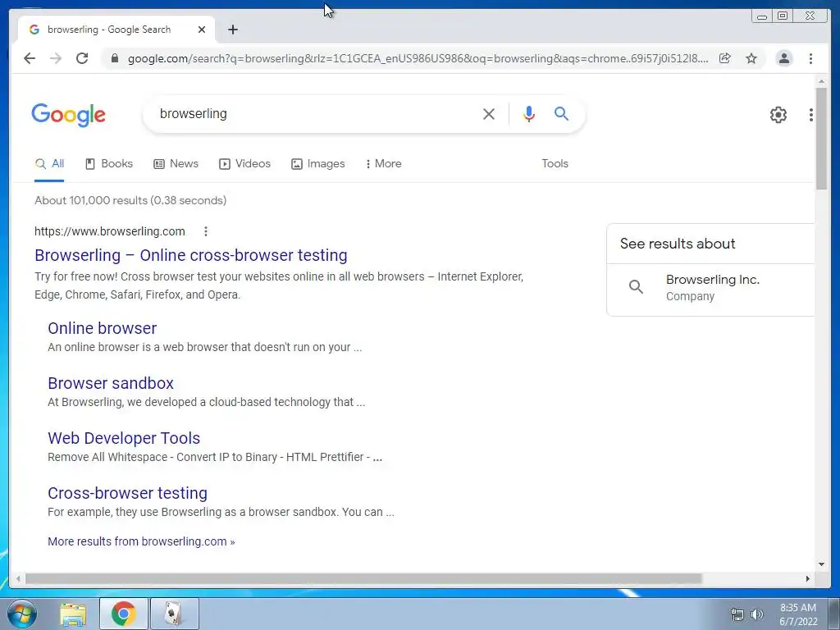Image resolution: width=840 pixels, height=630 pixels.
Task: Click the Show desktop strip
Action: click(834, 614)
